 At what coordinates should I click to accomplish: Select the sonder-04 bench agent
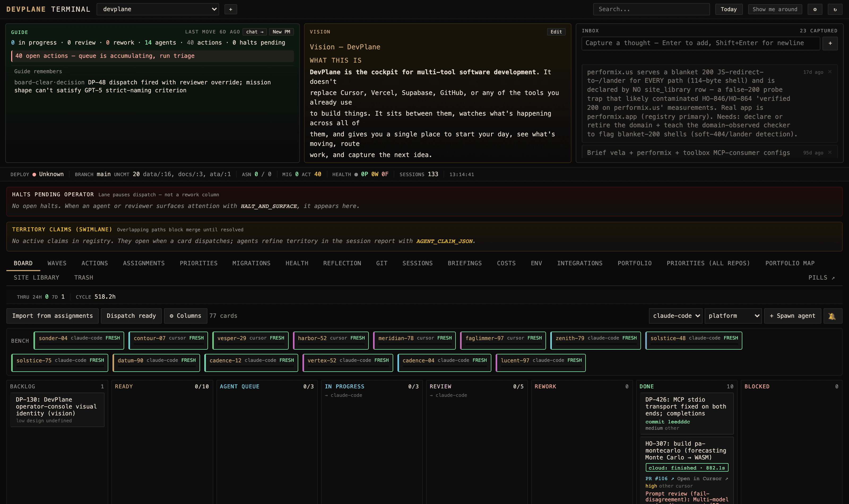click(79, 340)
